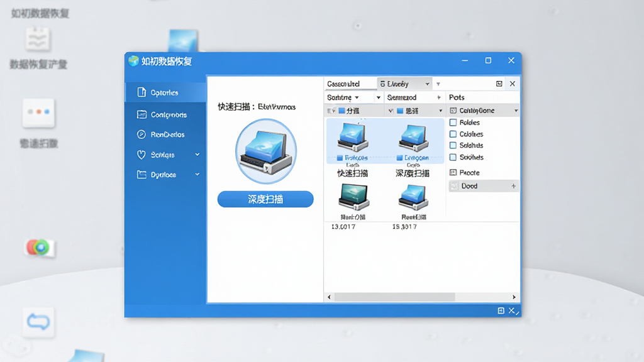Open the Optories sidebar item
Viewport: 644px width, 362px height.
pyautogui.click(x=165, y=92)
